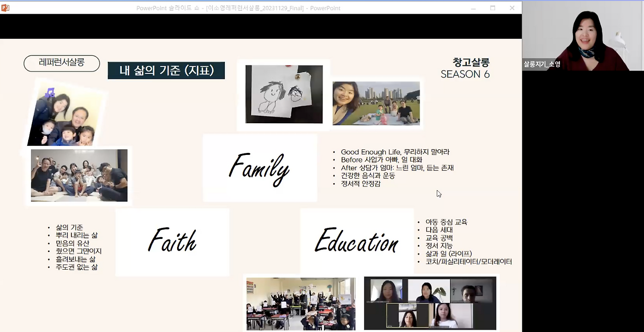Click bullet '정서 지능'

click(x=439, y=246)
